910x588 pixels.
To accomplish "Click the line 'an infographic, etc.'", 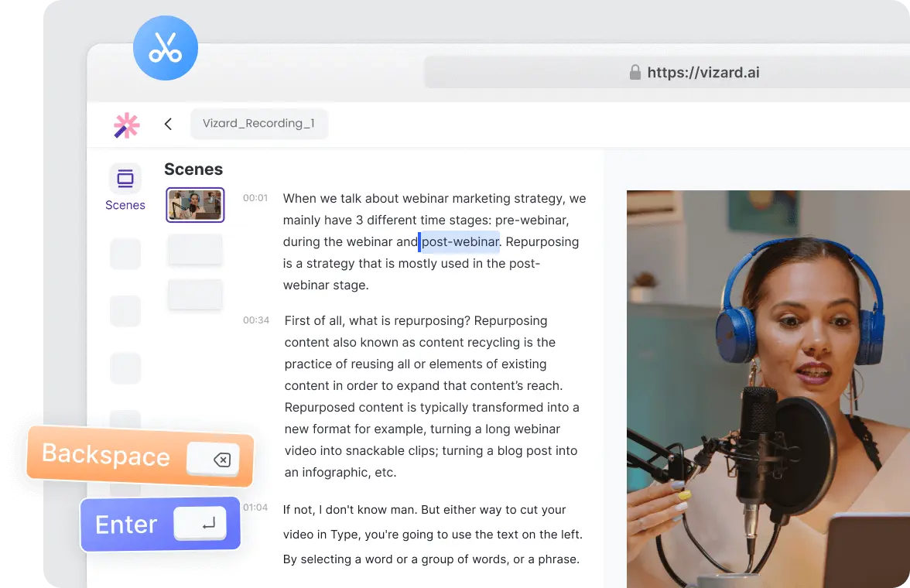I will click(340, 473).
